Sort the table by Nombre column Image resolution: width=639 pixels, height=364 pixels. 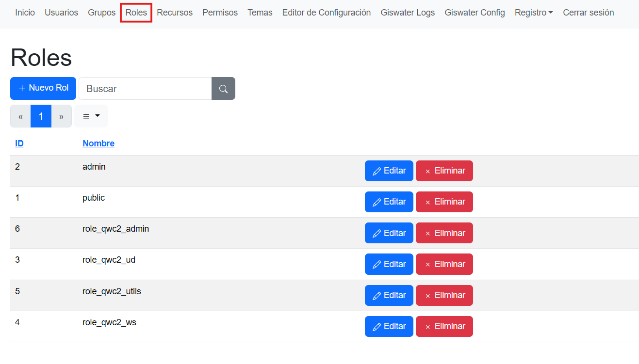98,143
